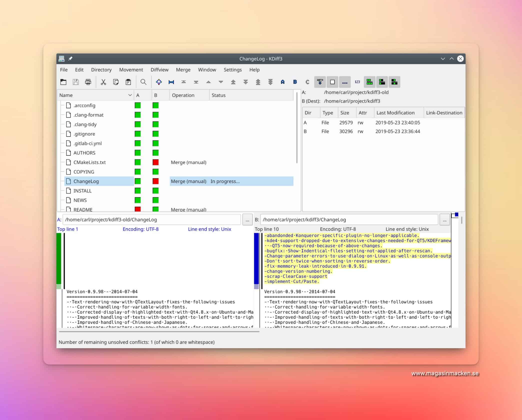The width and height of the screenshot is (522, 420).
Task: Click the Operation column header
Action: tap(189, 95)
